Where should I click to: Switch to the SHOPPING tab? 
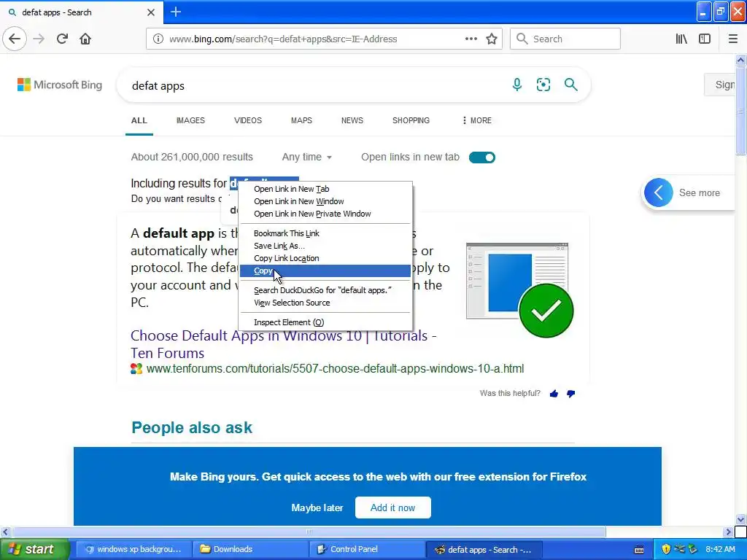click(x=411, y=120)
